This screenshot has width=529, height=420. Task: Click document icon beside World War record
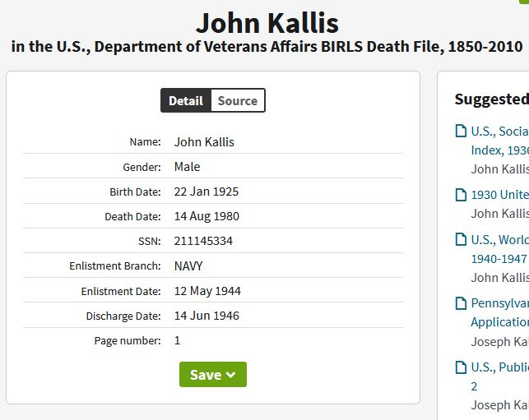click(x=462, y=240)
